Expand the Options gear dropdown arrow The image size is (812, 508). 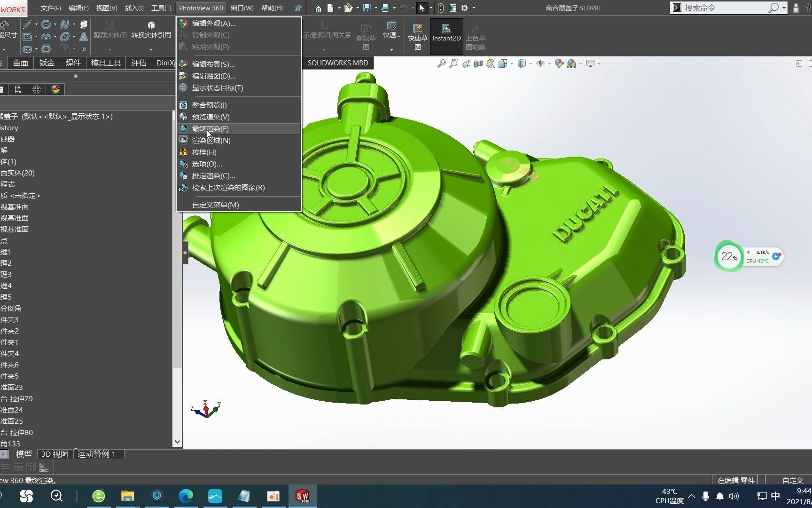pyautogui.click(x=474, y=8)
